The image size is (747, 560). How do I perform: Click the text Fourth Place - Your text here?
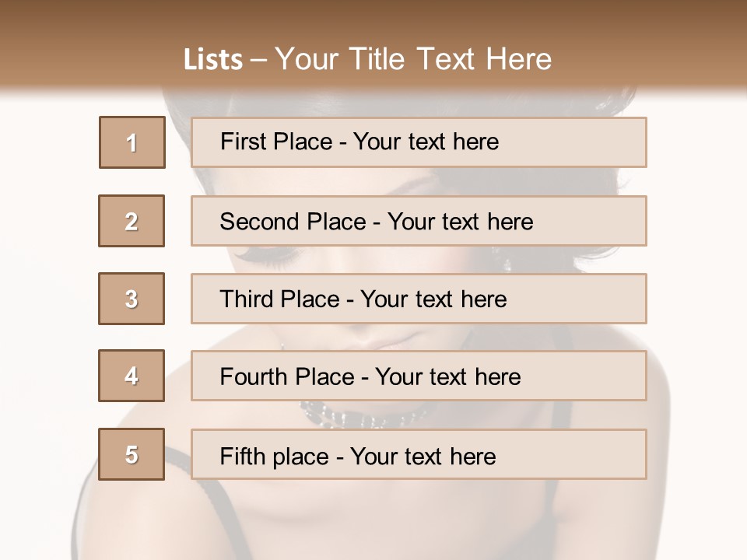tap(370, 376)
